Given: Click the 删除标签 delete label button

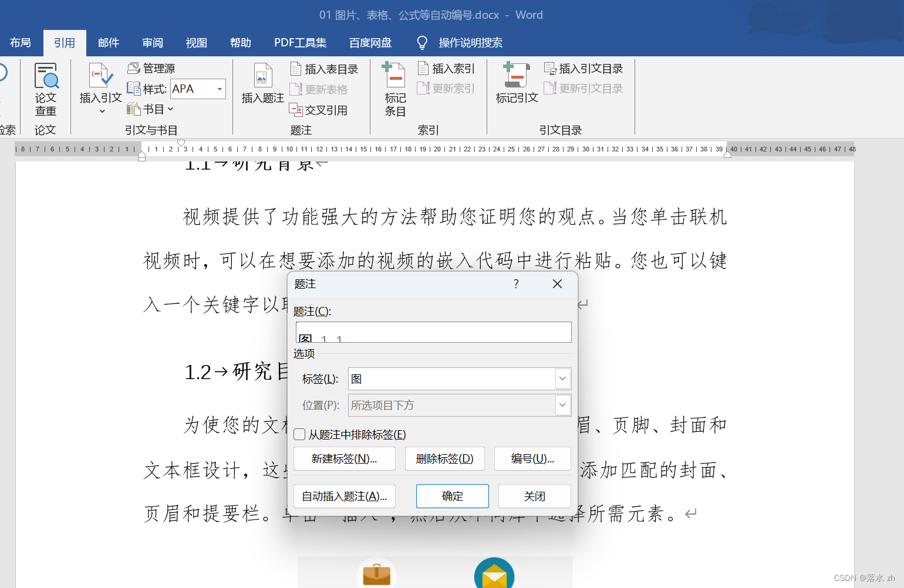Looking at the screenshot, I should pos(445,459).
